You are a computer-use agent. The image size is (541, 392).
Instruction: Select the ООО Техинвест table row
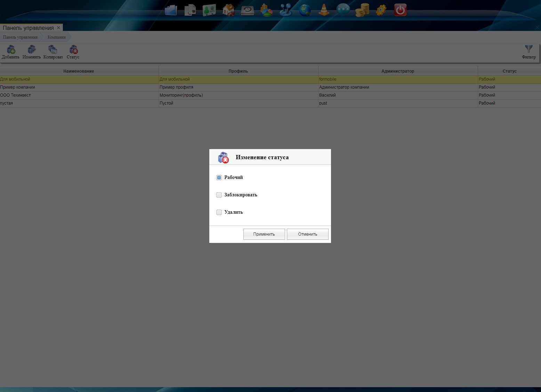[x=79, y=95]
